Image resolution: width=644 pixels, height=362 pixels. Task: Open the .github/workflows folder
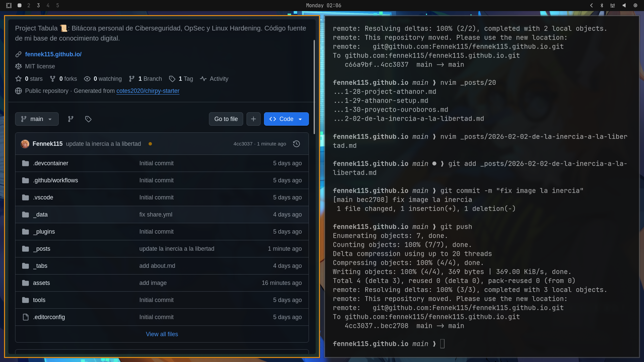[x=55, y=180]
